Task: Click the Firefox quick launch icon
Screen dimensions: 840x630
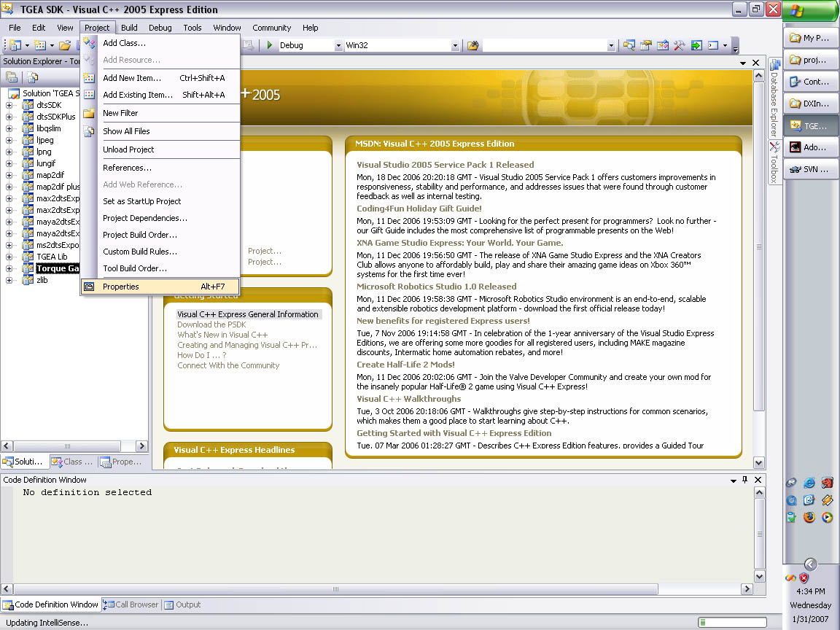Action: (x=809, y=517)
